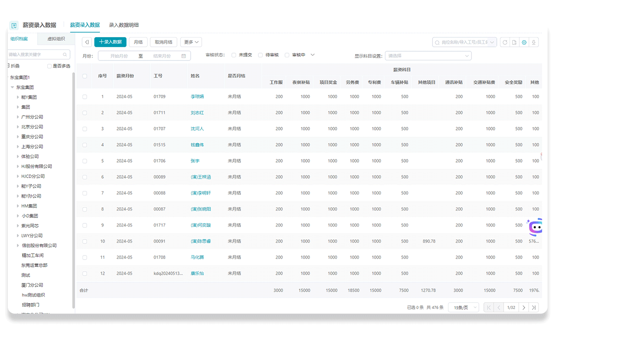Open employee link 刘志红
The width and height of the screenshot is (620, 364).
[x=198, y=113]
